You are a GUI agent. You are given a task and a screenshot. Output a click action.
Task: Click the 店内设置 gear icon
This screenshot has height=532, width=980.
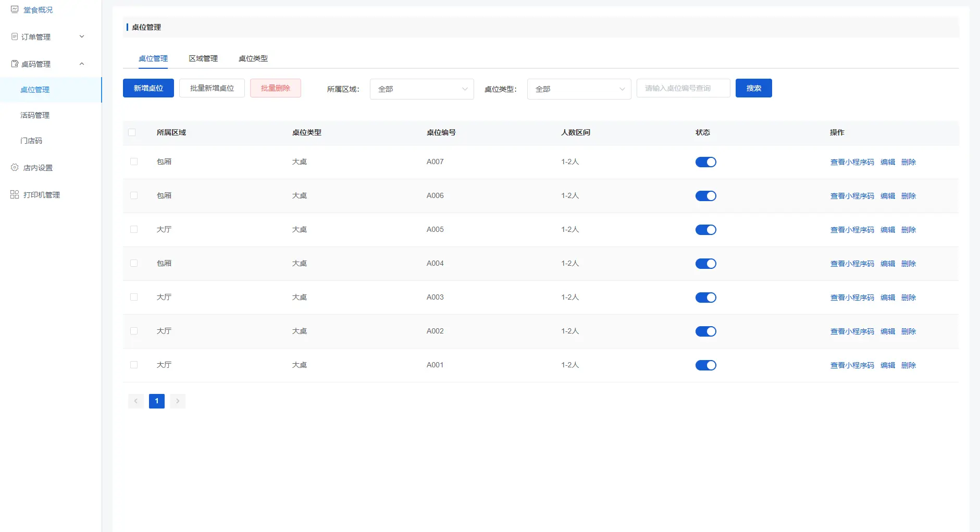point(15,167)
